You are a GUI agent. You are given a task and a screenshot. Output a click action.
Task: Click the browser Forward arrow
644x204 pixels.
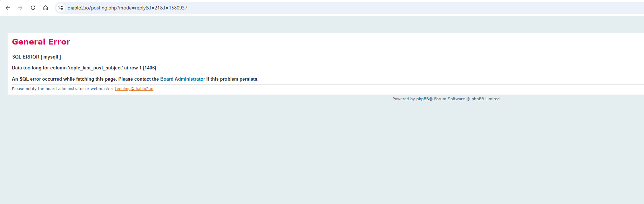(20, 8)
